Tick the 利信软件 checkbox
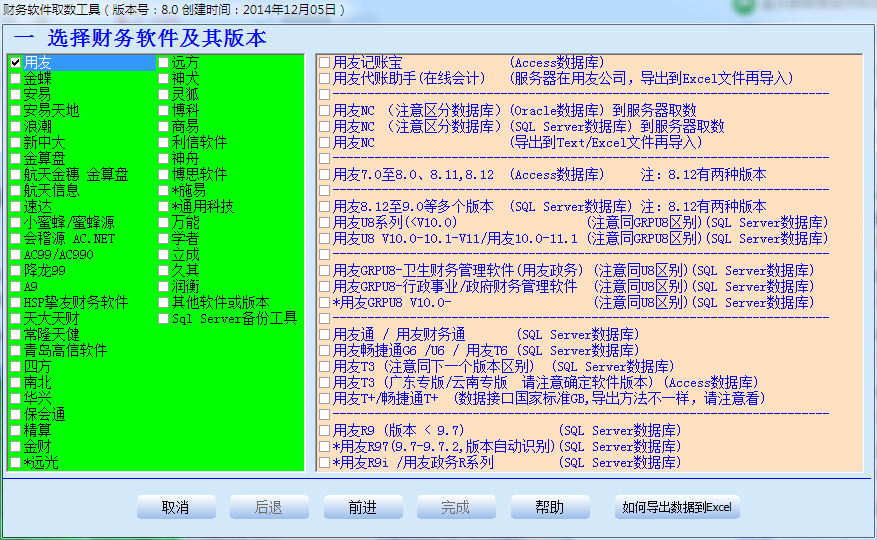Image resolution: width=877 pixels, height=540 pixels. click(163, 143)
